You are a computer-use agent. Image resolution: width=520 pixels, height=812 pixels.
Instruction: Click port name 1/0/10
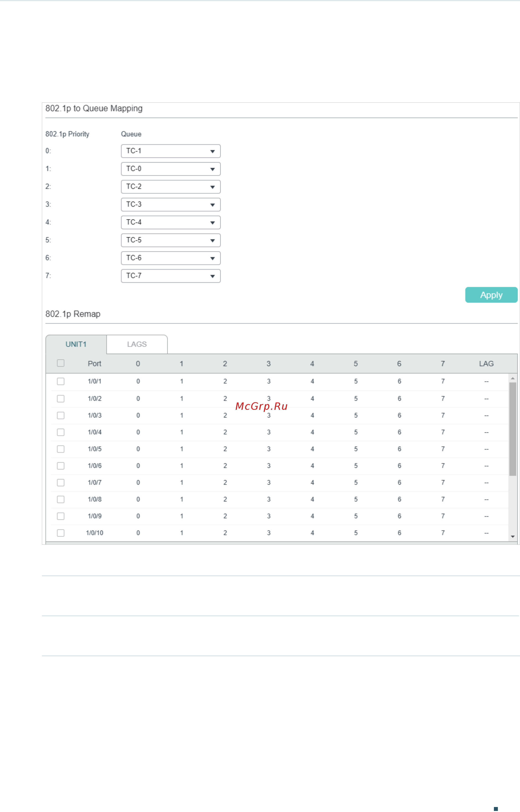pos(95,533)
